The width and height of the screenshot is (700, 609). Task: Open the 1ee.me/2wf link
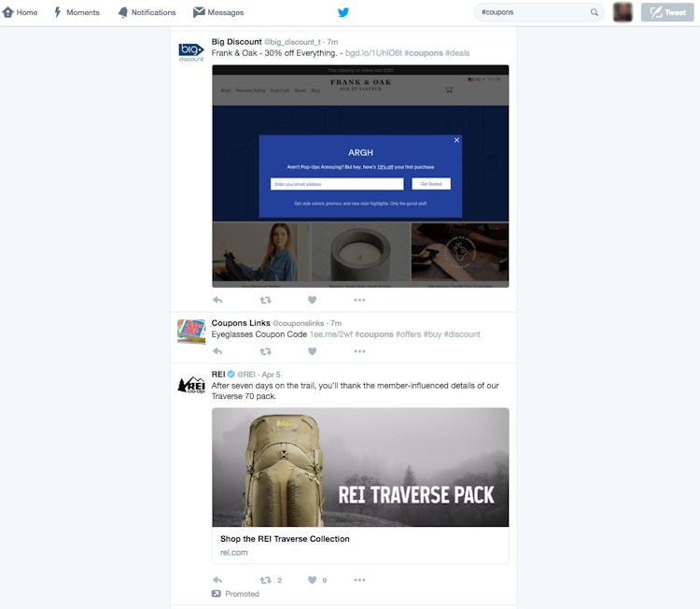pyautogui.click(x=330, y=334)
